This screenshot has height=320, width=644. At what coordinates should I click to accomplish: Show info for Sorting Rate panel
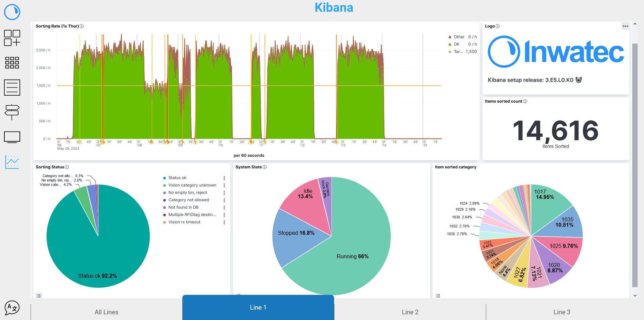pos(82,26)
